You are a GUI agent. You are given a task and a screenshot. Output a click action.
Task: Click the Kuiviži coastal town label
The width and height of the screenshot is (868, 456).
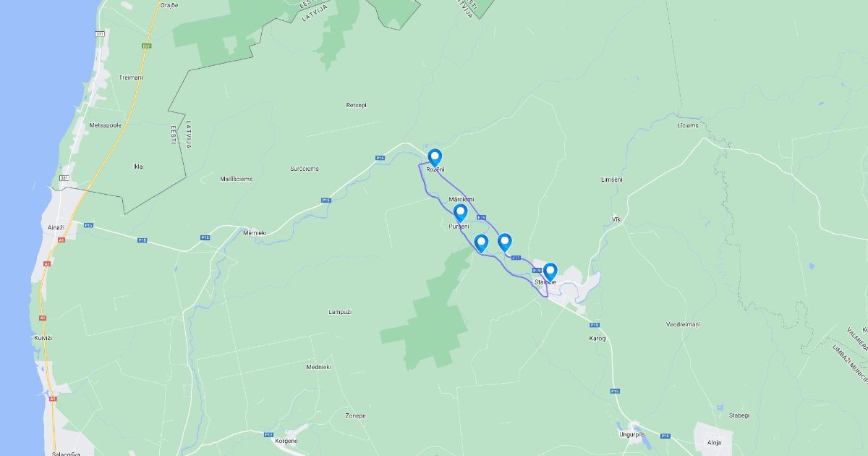43,338
